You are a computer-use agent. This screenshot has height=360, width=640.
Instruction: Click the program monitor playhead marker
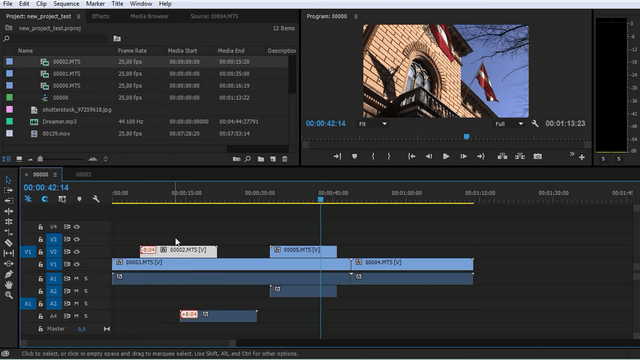(x=466, y=137)
